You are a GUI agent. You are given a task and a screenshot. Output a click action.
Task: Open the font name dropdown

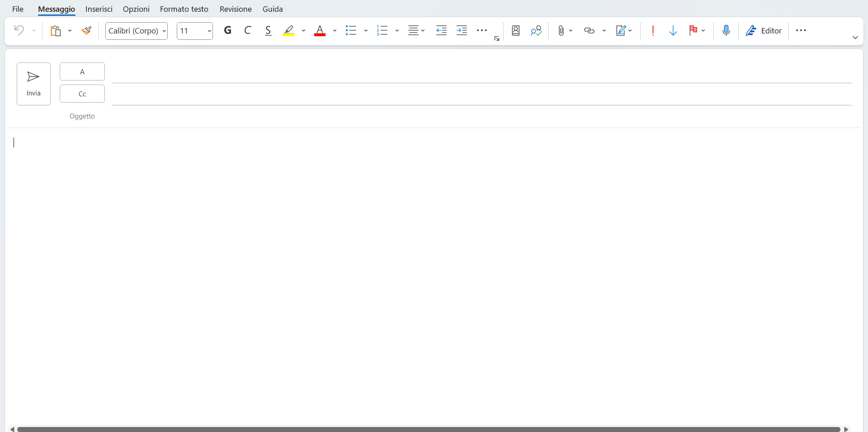[164, 31]
